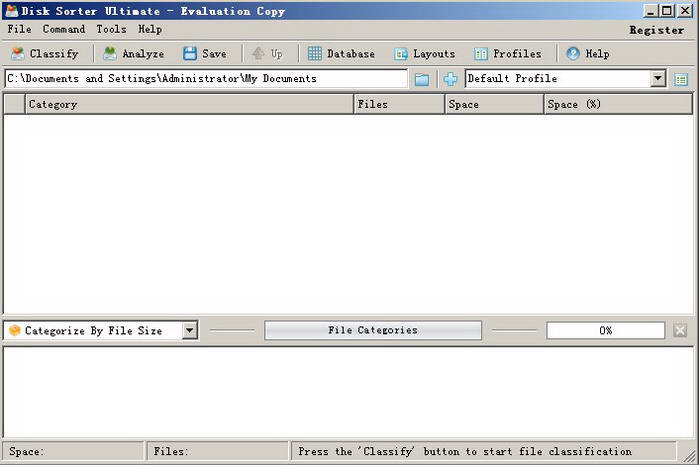Sort by Files column header
Image resolution: width=700 pixels, height=465 pixels.
(399, 104)
